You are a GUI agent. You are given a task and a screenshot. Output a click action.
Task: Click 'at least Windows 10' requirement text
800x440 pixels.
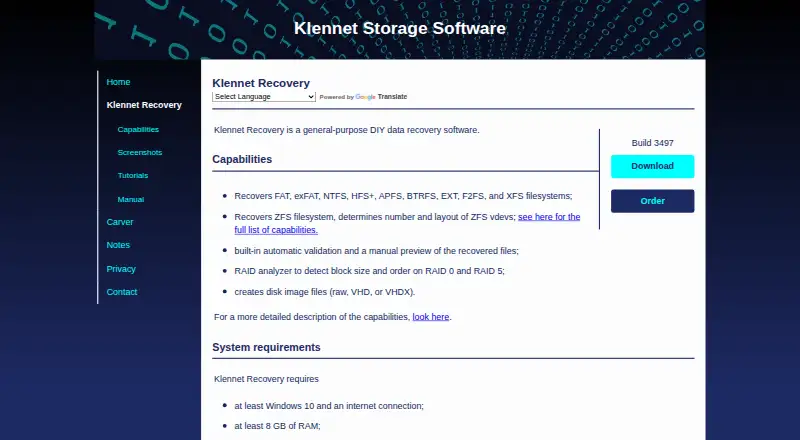tap(329, 406)
